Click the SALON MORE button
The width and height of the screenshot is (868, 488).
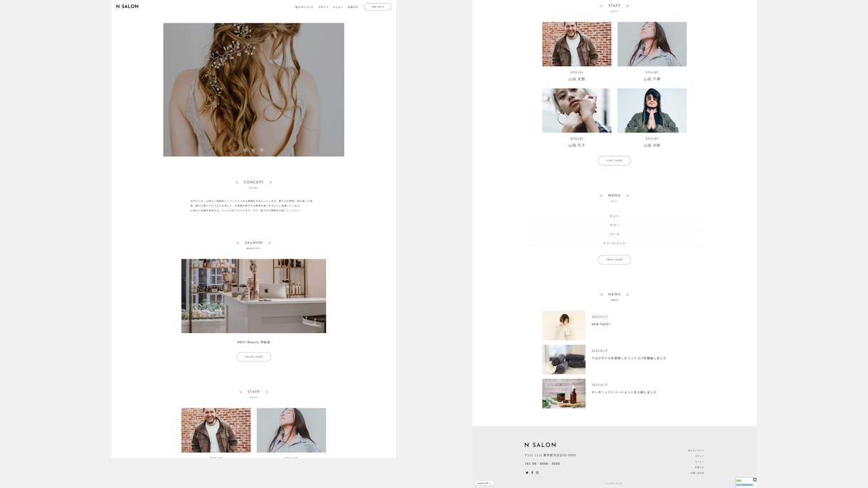click(254, 357)
